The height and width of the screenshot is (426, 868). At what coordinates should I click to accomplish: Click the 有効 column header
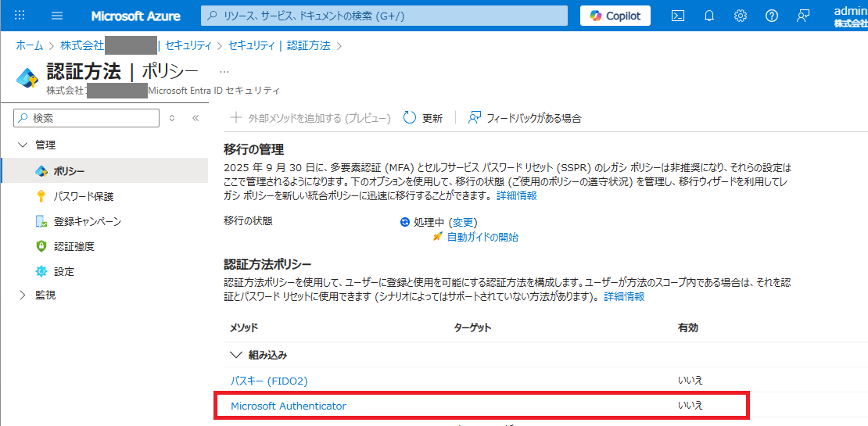[687, 328]
